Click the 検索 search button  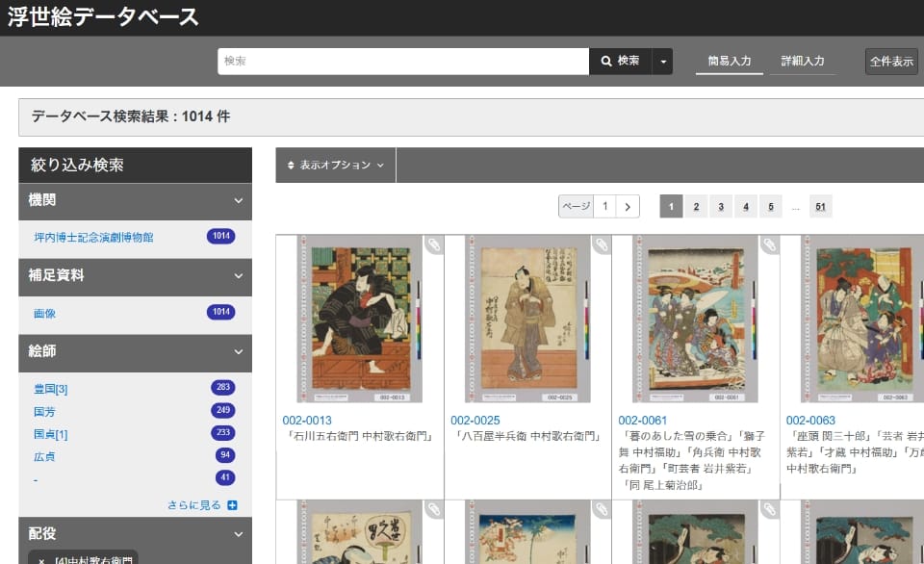[x=621, y=62]
